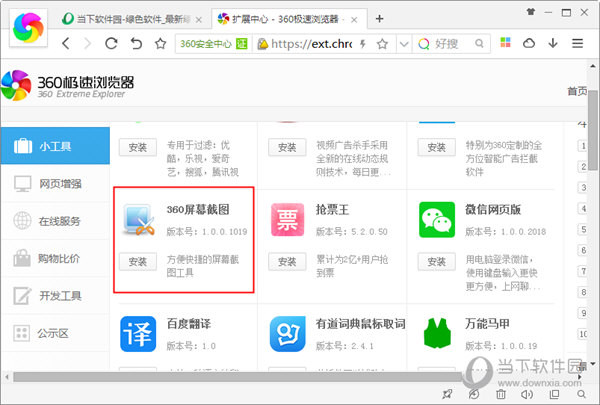Expand the address bar dropdown arrow
Viewport: 600px width, 405px height.
point(404,44)
